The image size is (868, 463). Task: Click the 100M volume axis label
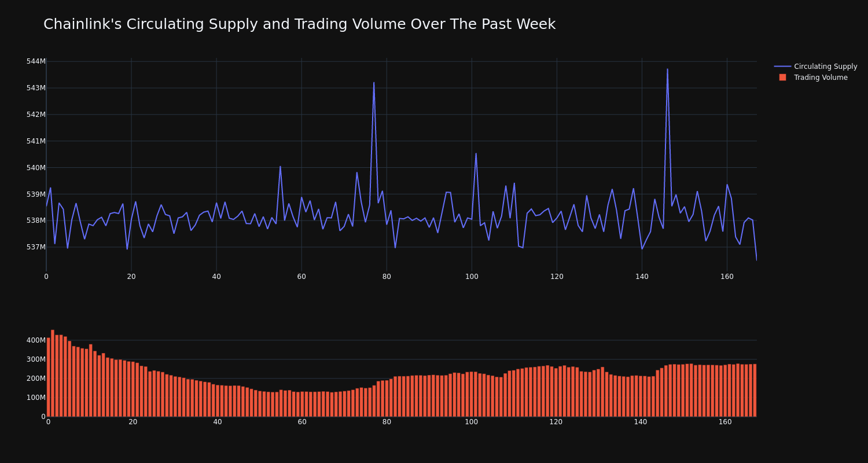click(36, 398)
